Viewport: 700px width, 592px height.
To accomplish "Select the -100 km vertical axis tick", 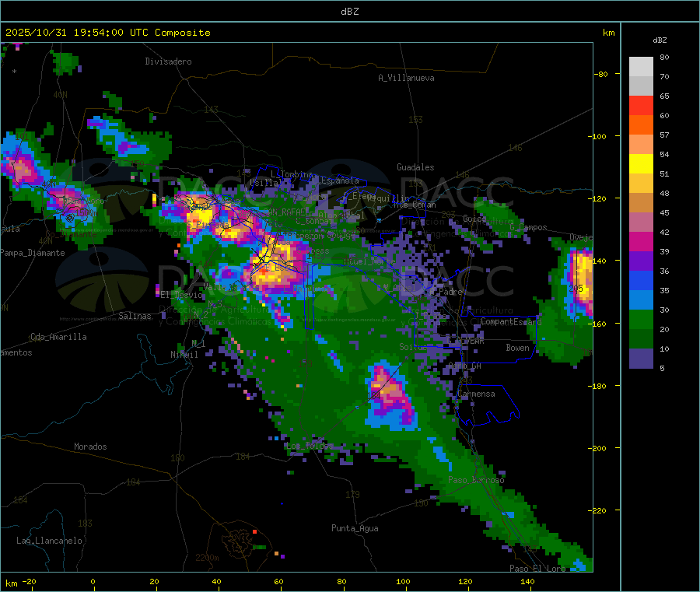I will tap(597, 136).
